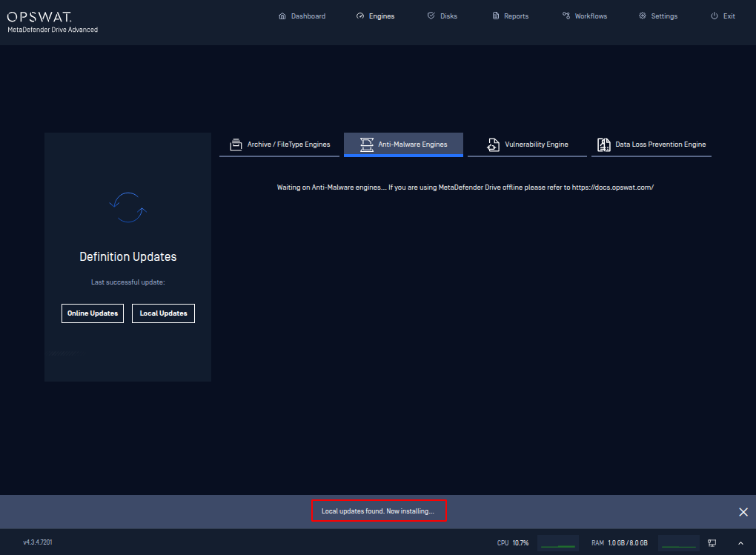This screenshot has width=756, height=555.
Task: Click the Definition Updates refresh icon
Action: (x=127, y=207)
